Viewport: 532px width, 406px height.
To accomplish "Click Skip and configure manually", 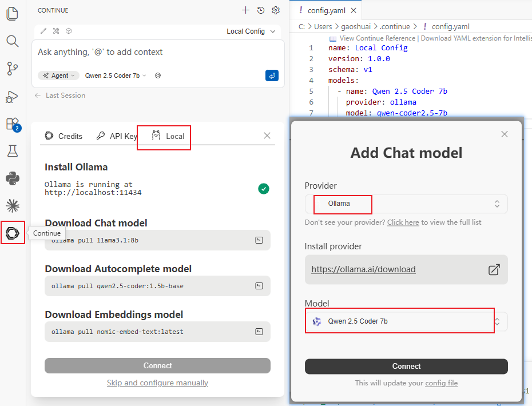I will (157, 383).
